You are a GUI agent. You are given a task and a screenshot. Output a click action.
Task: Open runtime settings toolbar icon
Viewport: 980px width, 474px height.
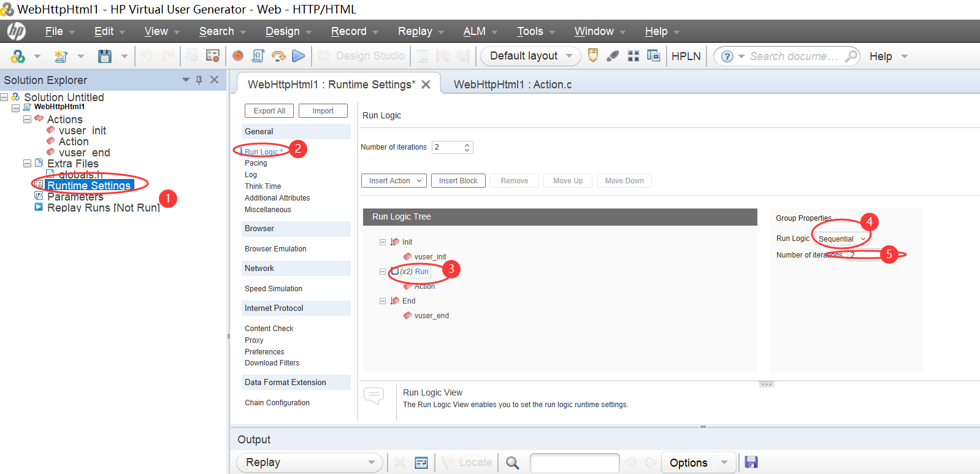213,56
